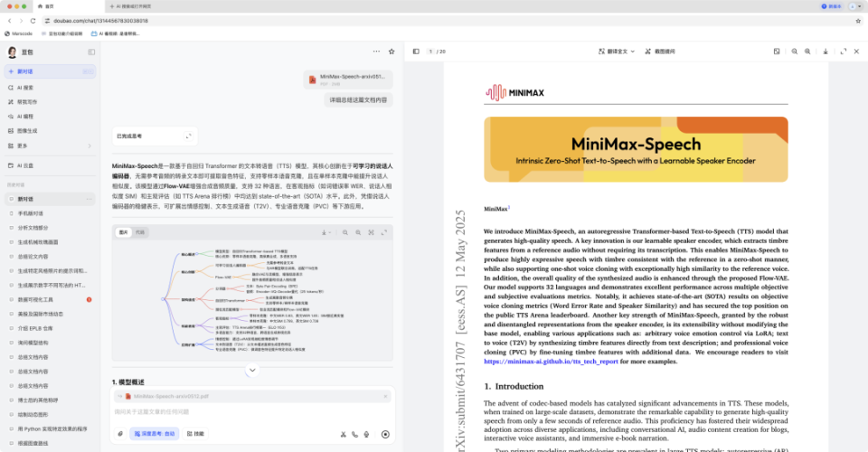Open the minimax-ai.github.io tts_tech_report link
The width and height of the screenshot is (868, 452).
point(551,362)
